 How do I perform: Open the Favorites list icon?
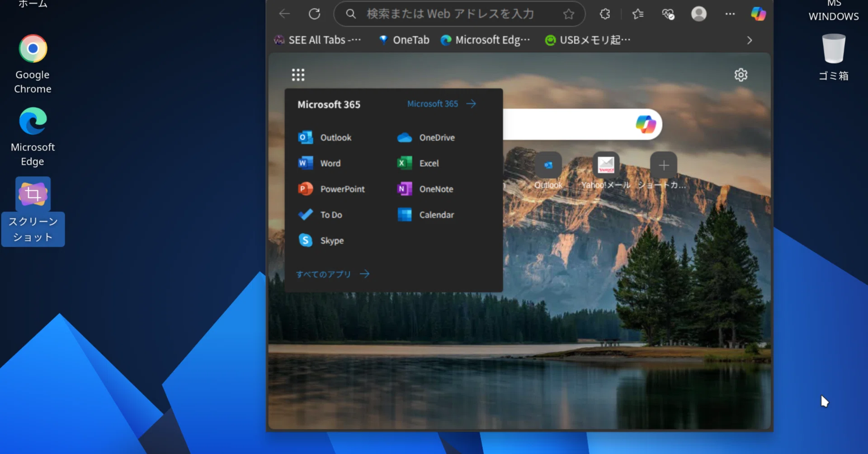[637, 14]
